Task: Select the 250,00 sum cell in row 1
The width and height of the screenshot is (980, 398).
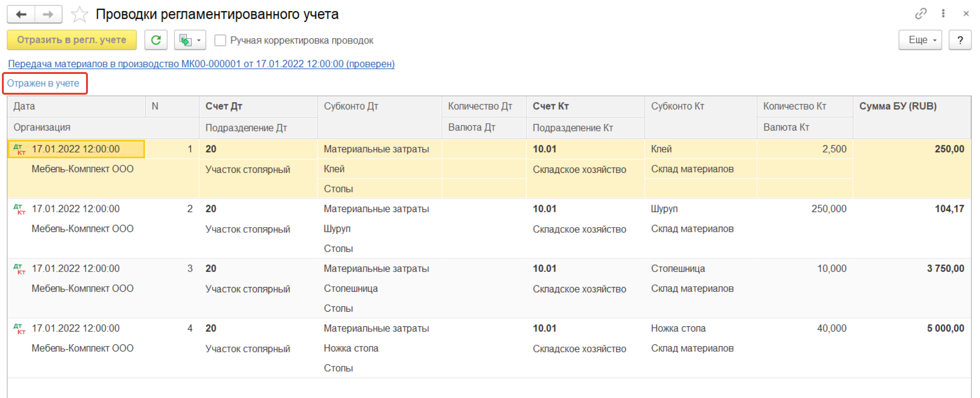Action: tap(949, 149)
